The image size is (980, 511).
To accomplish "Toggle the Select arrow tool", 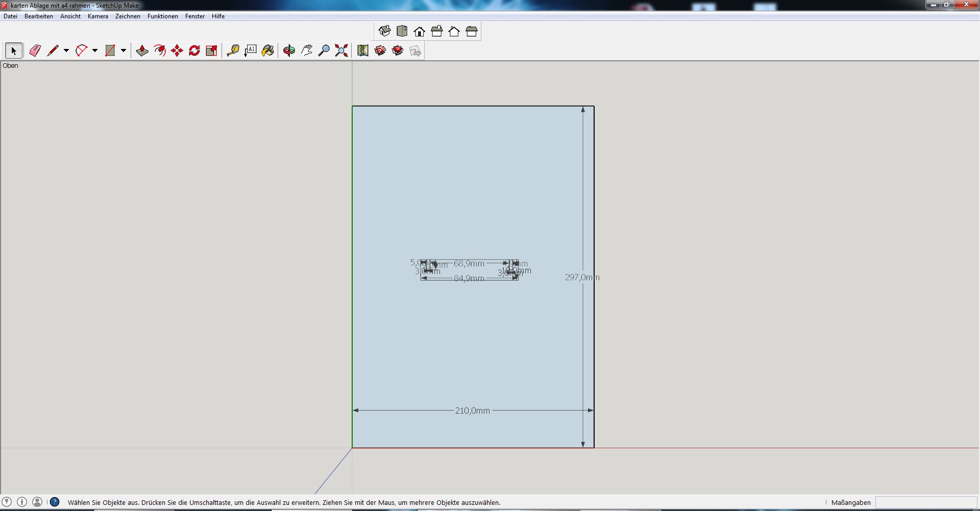I will coord(14,50).
